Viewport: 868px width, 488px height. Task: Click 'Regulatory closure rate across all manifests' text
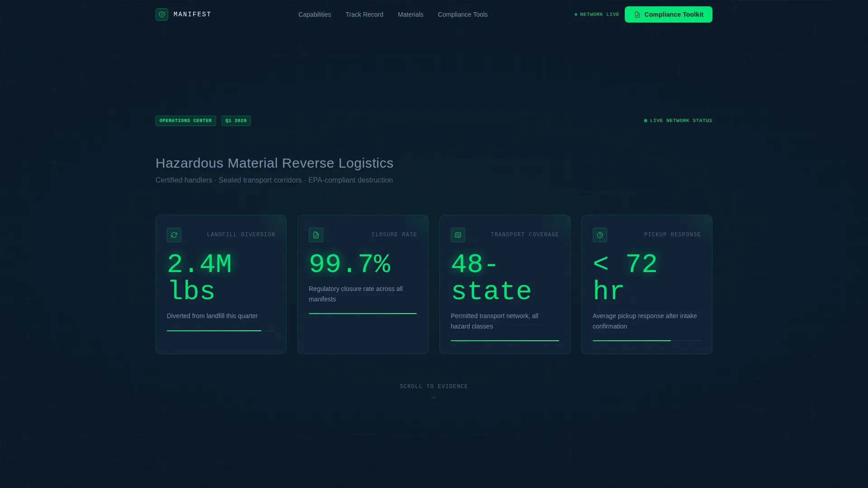tap(356, 294)
